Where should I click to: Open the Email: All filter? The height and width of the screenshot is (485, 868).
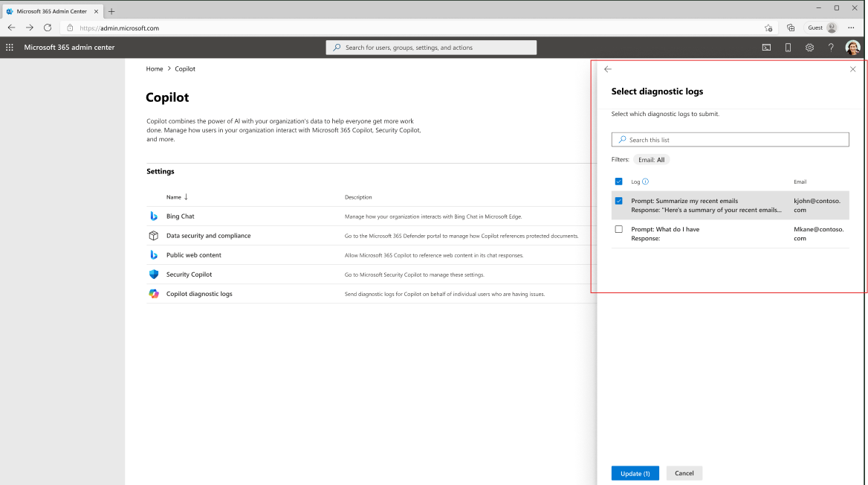coord(652,160)
